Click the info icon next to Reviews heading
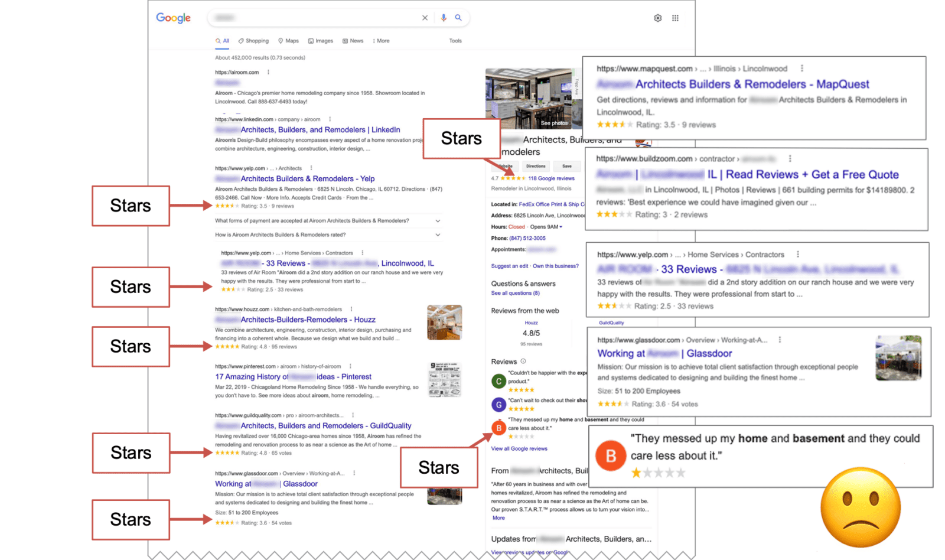The height and width of the screenshot is (560, 945). pyautogui.click(x=523, y=362)
